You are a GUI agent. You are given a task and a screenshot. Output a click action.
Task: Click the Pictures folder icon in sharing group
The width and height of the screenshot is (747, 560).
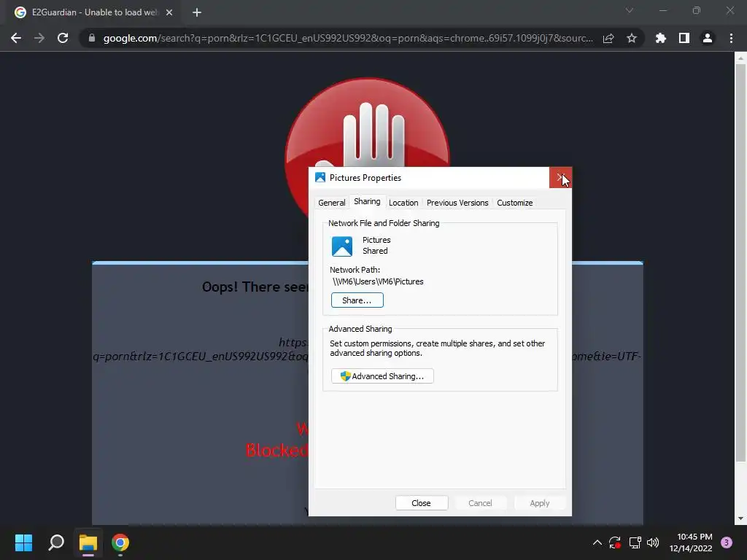coord(342,246)
